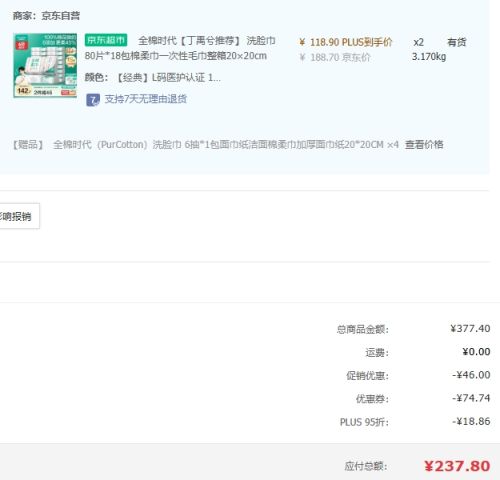Click the 颜色 【经典】L码 spec text
The image size is (500, 480).
click(152, 78)
